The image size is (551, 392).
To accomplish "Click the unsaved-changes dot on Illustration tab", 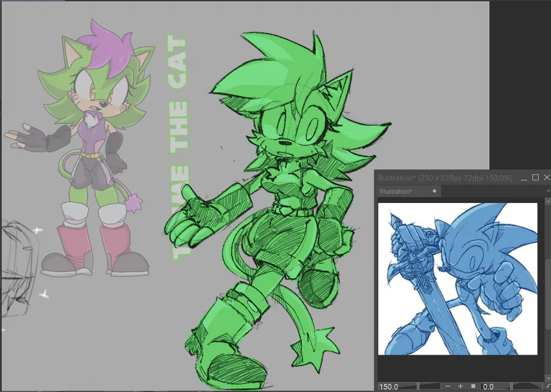I will tap(434, 191).
